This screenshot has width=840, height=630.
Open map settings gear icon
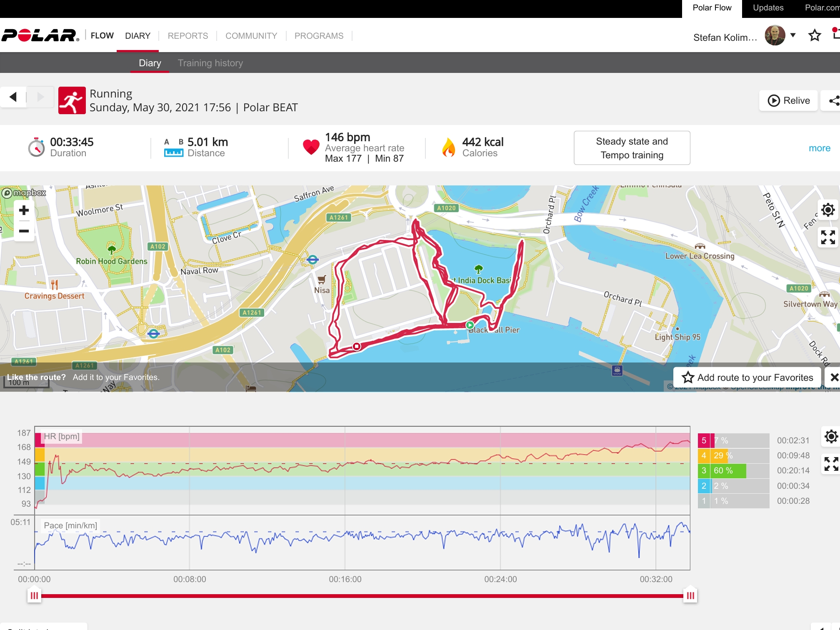coord(828,210)
